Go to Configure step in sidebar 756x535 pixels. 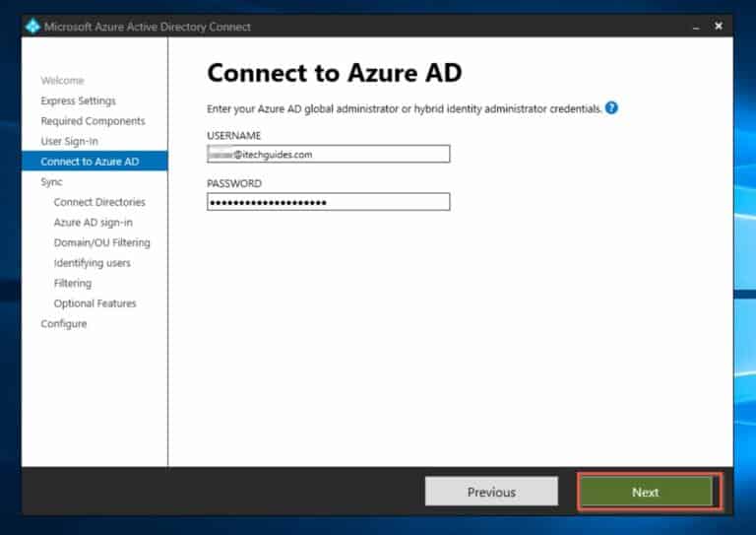64,324
